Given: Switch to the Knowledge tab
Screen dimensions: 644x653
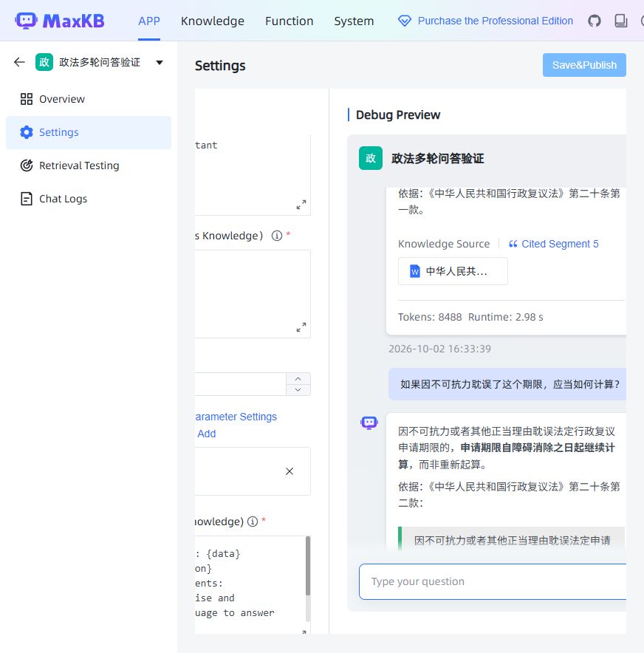Looking at the screenshot, I should click(x=212, y=21).
